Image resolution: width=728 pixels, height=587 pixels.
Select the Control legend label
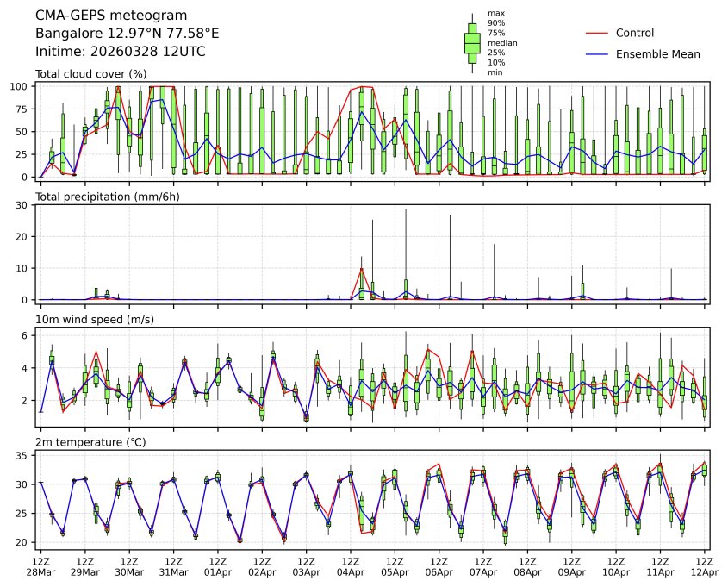pos(635,33)
